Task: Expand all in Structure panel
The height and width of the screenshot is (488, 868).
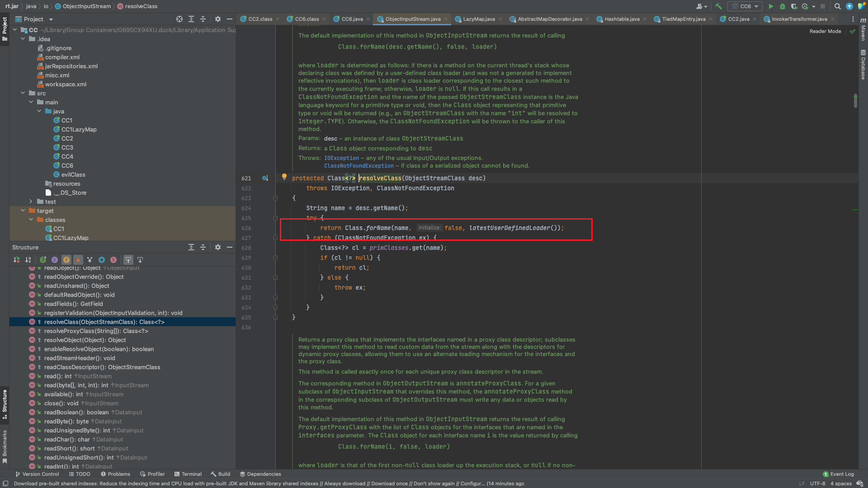Action: [191, 247]
